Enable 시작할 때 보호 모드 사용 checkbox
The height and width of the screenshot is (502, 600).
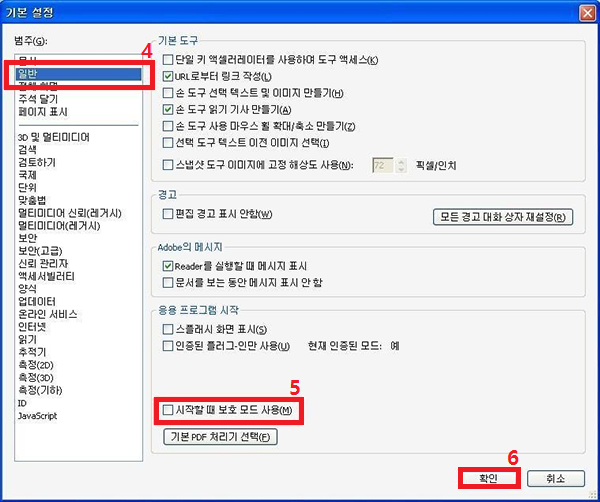[168, 411]
